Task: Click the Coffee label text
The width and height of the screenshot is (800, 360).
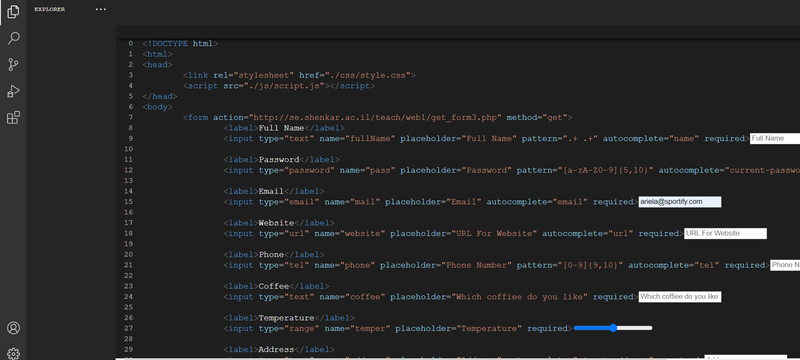Action: click(274, 286)
